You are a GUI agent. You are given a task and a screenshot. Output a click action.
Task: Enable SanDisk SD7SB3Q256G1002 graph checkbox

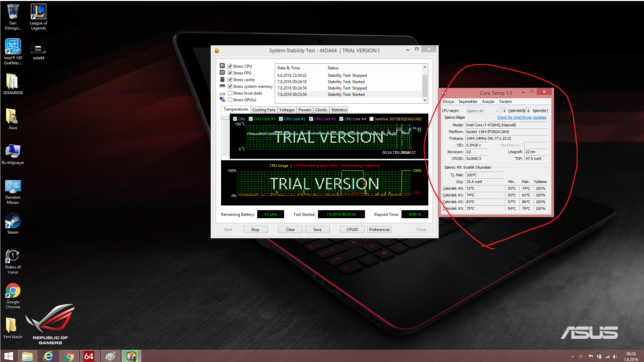(372, 119)
